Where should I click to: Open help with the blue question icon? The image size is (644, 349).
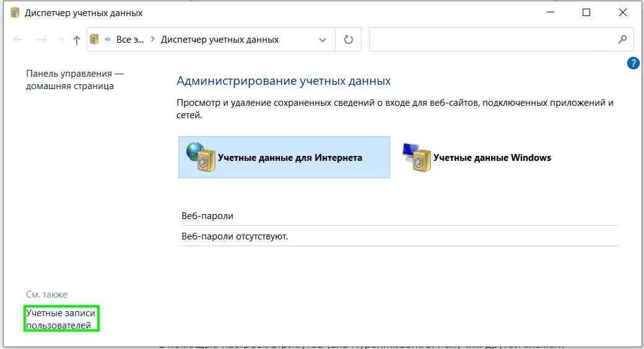point(633,63)
